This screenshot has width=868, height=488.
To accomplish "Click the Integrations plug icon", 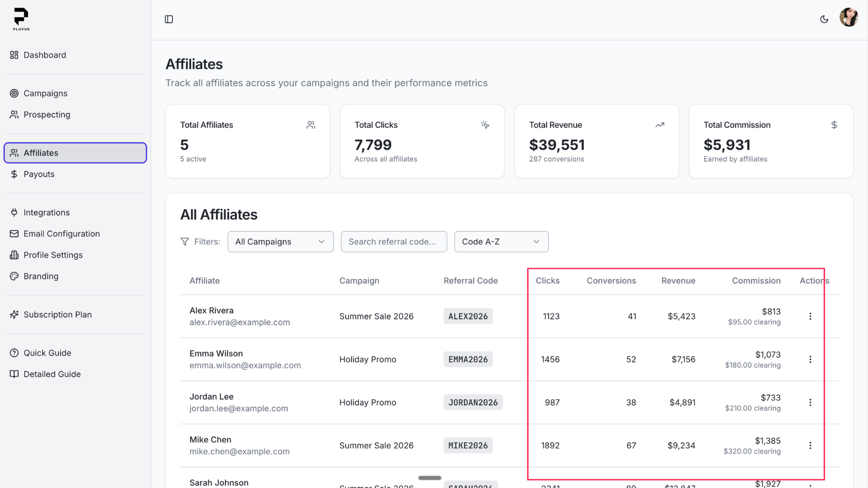I will 14,213.
